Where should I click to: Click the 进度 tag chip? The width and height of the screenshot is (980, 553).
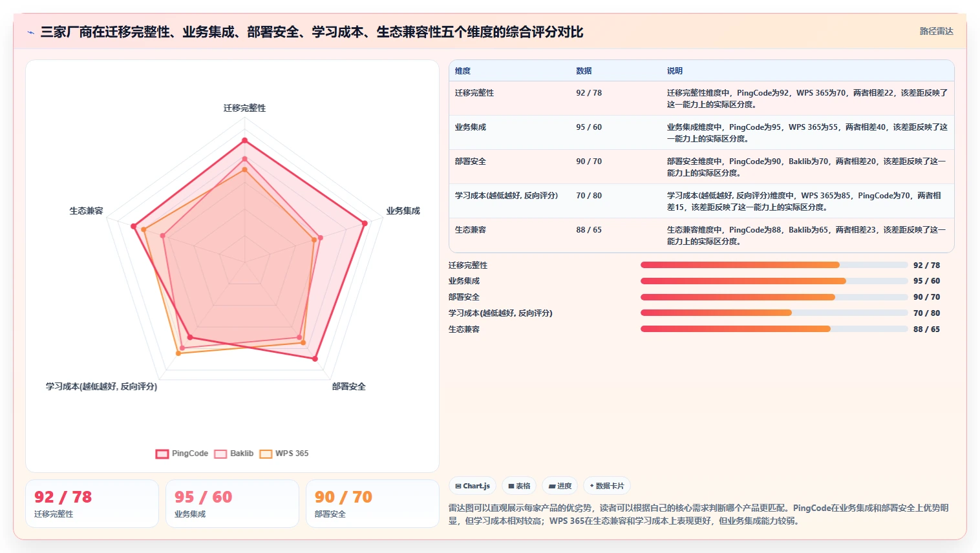560,486
